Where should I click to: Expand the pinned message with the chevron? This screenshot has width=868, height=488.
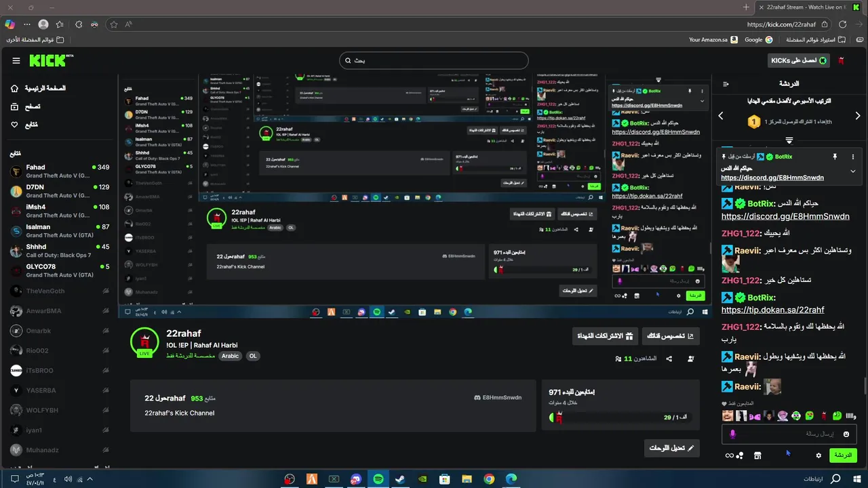tap(853, 171)
